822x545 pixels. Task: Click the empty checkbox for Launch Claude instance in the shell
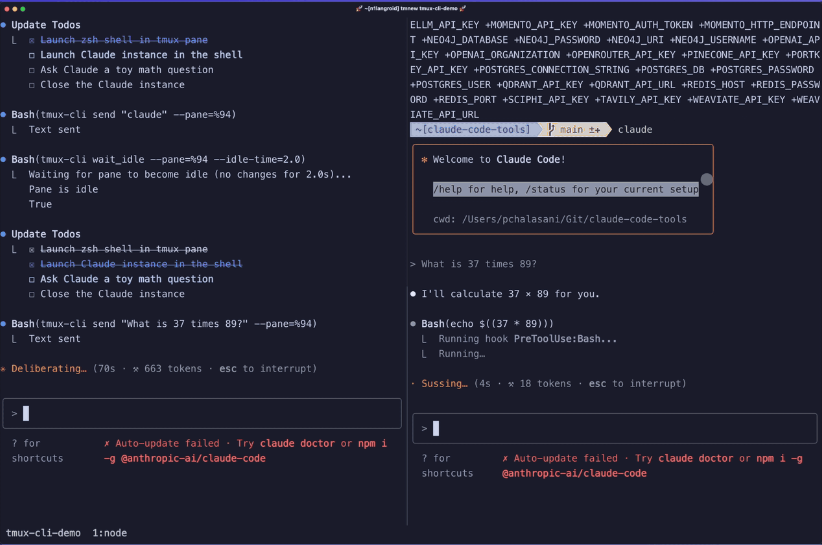point(31,55)
